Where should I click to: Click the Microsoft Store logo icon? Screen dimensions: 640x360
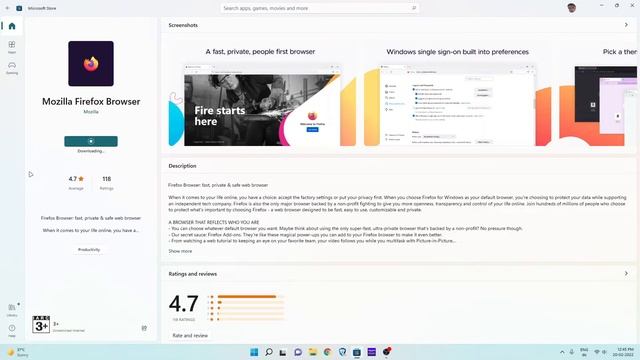click(19, 8)
